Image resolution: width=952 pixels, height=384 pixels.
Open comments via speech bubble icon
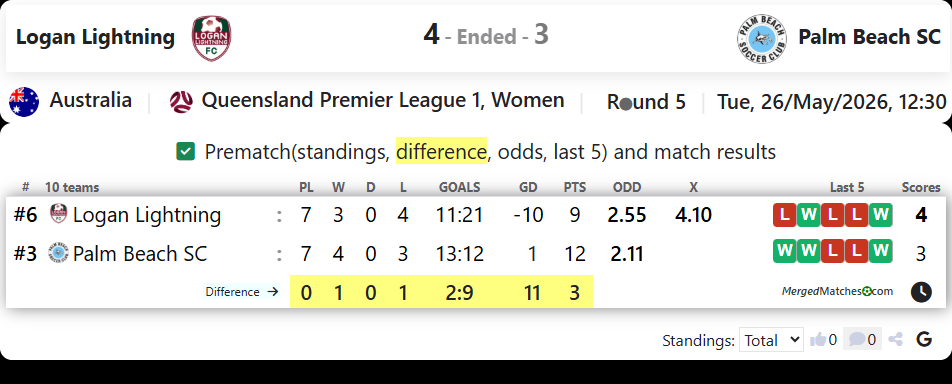[x=856, y=339]
